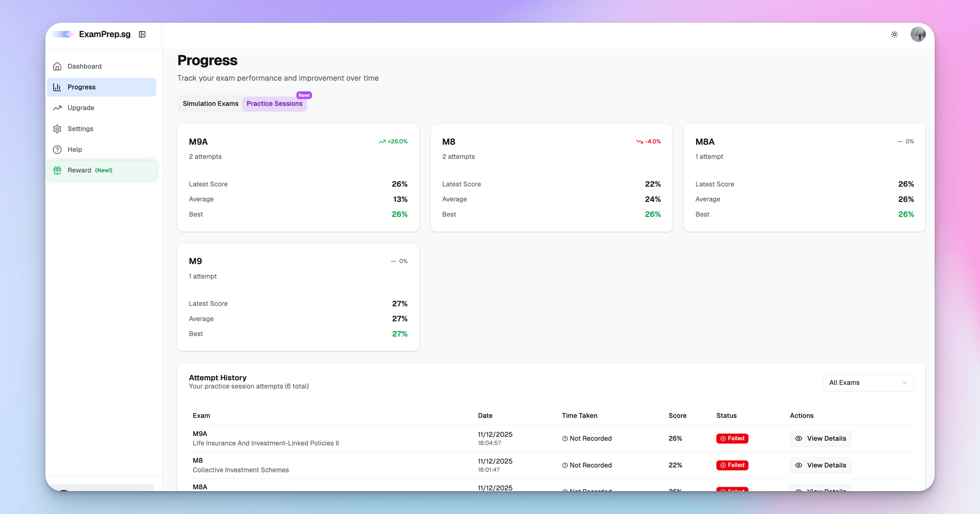Open the All Exams filter dropdown
This screenshot has height=514, width=980.
[x=868, y=383]
